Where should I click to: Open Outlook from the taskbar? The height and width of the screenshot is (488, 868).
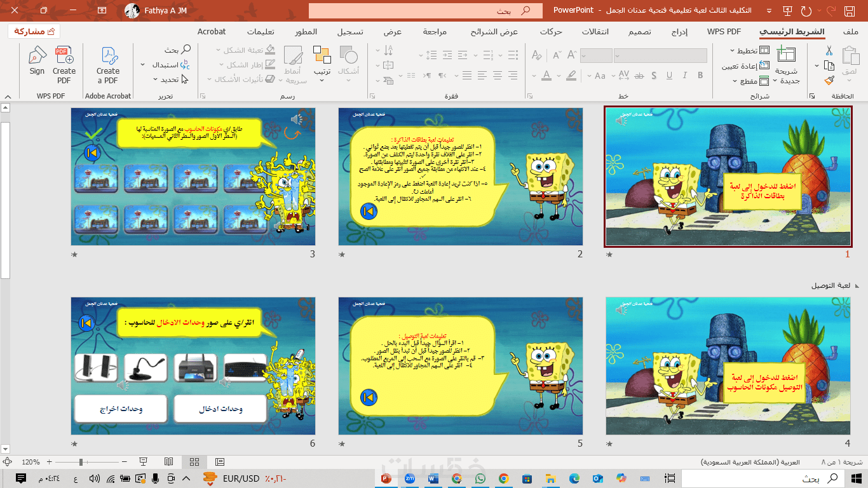597,478
